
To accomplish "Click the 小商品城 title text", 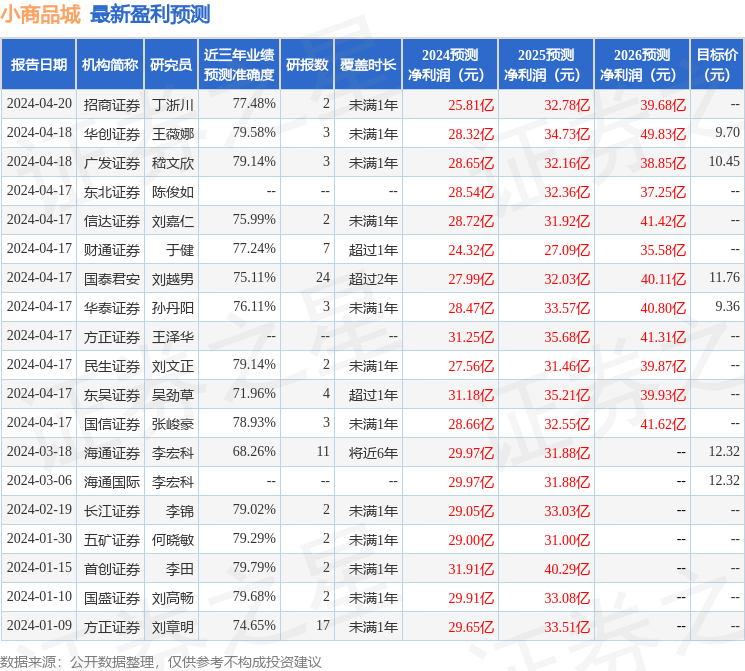I will point(41,15).
